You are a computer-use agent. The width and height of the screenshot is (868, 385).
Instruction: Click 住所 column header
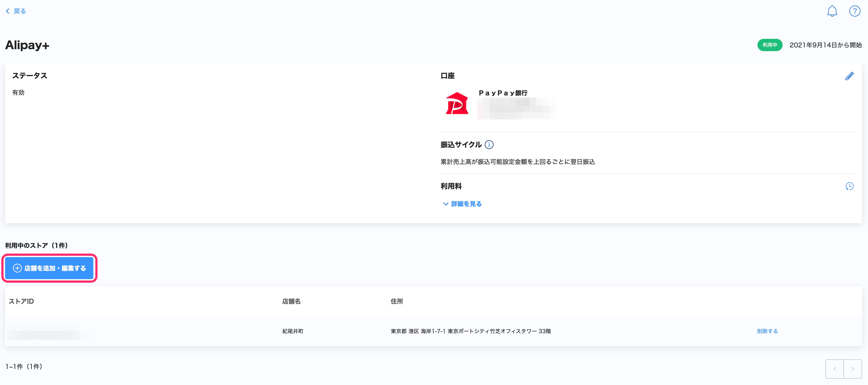point(396,301)
